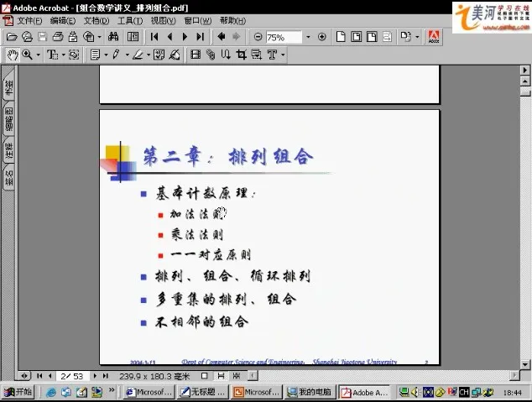Select the Graphics Select tool
Viewport: 532px width, 402px height.
point(74,55)
